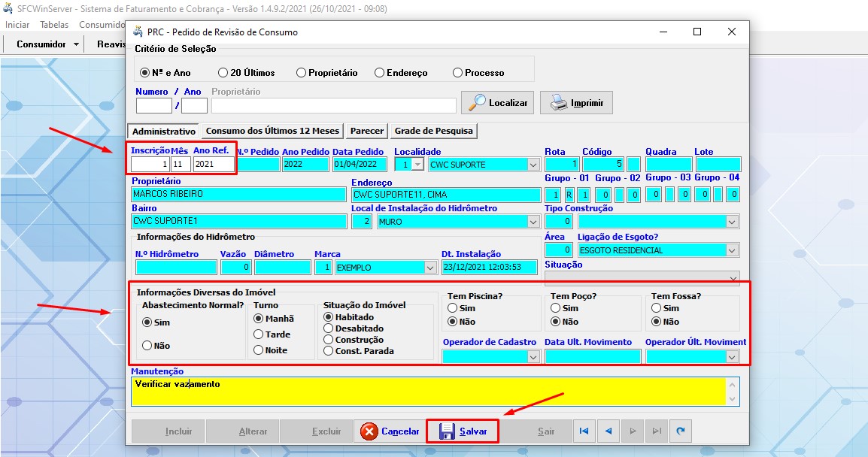
Task: Choose Tarde under Turno
Action: point(259,334)
